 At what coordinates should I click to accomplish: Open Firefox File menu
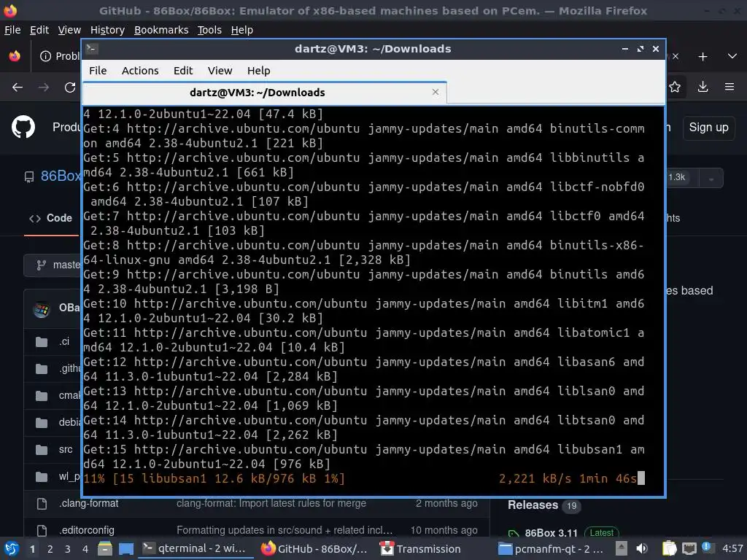[x=12, y=30]
